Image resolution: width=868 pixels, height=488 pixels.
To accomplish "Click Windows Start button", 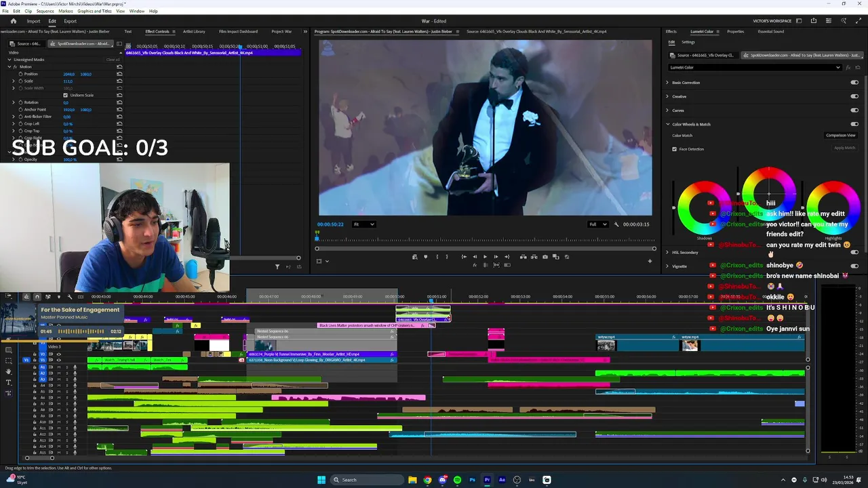I will tap(321, 480).
